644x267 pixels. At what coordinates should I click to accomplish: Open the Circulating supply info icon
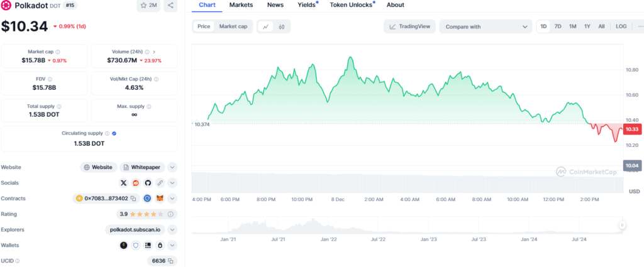coord(107,133)
